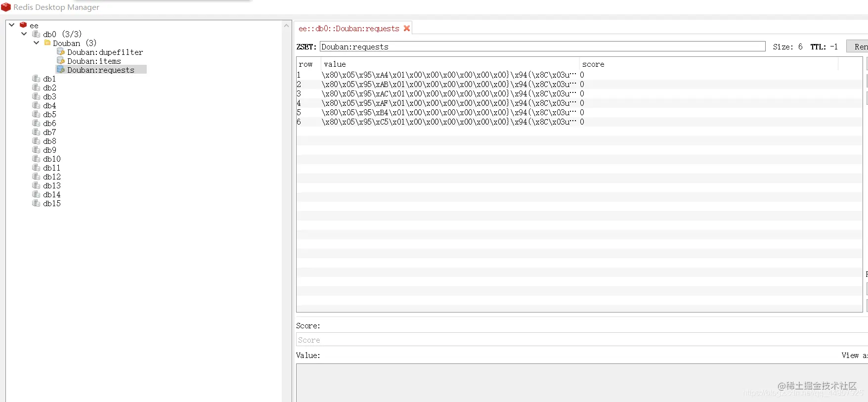Screen dimensions: 868x402
Task: Select the Douban (3) namespace label
Action: tap(75, 43)
